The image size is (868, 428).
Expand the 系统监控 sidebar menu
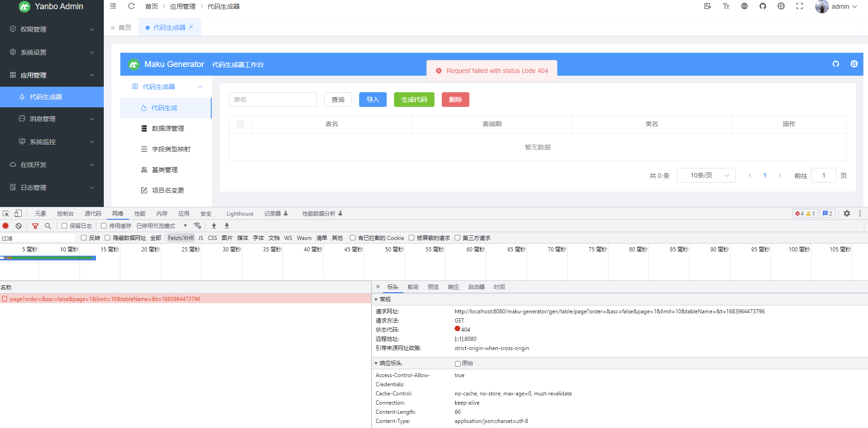(52, 142)
